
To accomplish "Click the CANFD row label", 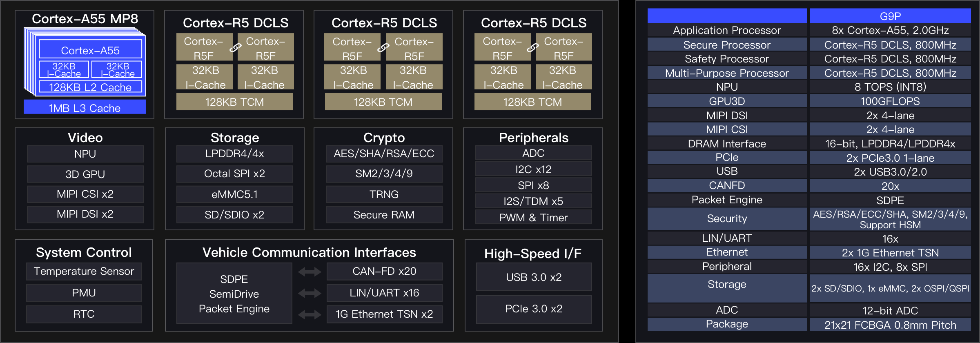I will coord(727,186).
